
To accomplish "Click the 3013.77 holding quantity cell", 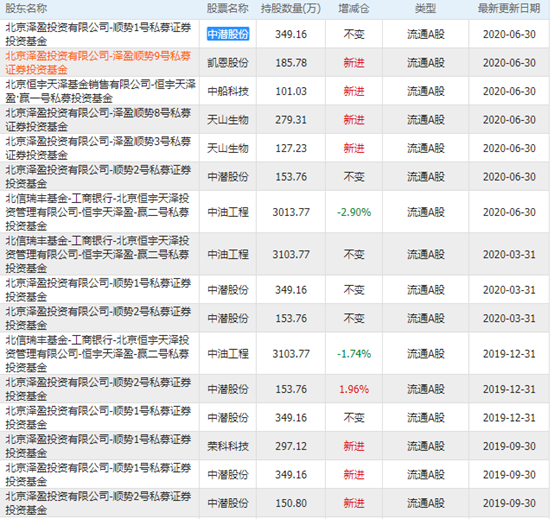I will (x=291, y=212).
